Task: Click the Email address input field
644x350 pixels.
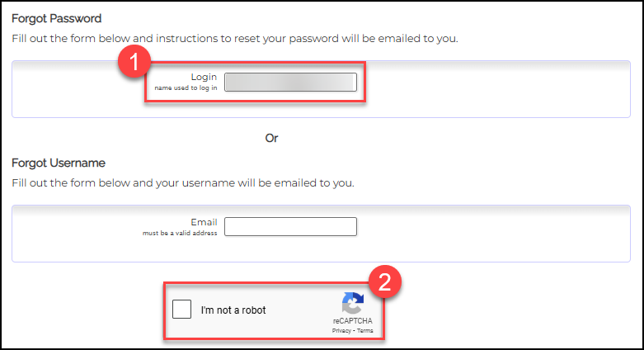Action: tap(290, 226)
